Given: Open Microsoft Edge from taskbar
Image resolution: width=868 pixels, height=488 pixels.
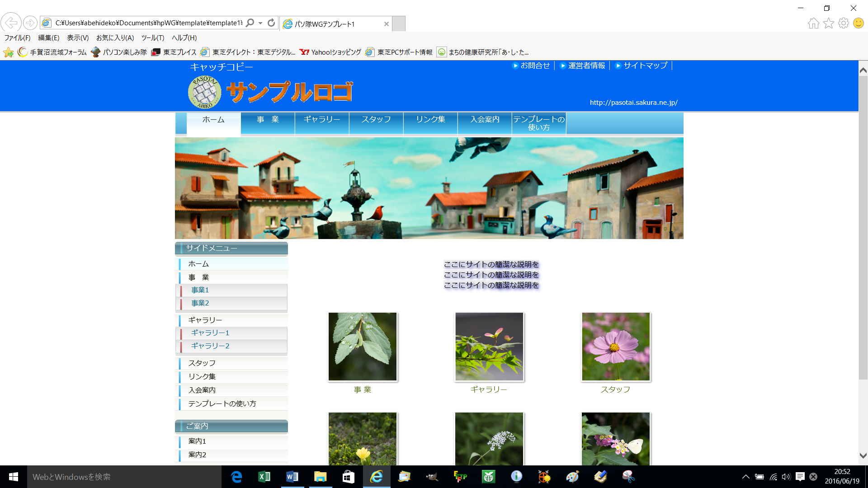Looking at the screenshot, I should tap(236, 477).
